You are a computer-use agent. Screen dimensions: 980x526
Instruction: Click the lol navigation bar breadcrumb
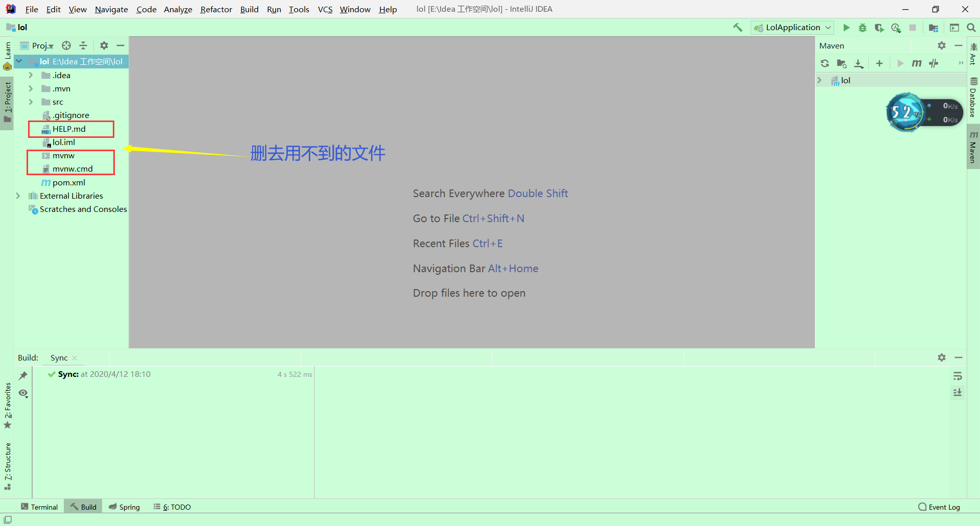click(x=17, y=28)
